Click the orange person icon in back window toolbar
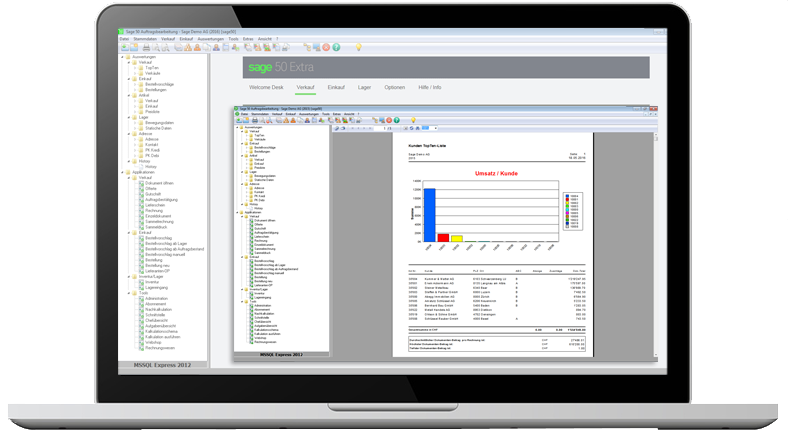 pos(197,47)
